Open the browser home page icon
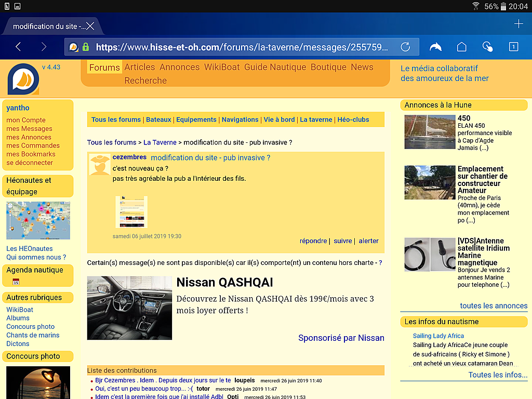Screen dimensions: 532x399 pos(461,46)
